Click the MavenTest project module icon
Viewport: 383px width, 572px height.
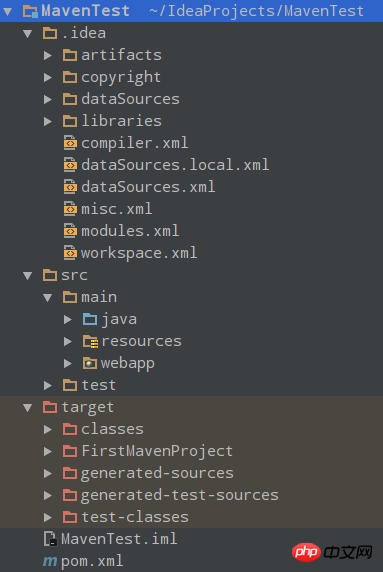coord(30,11)
